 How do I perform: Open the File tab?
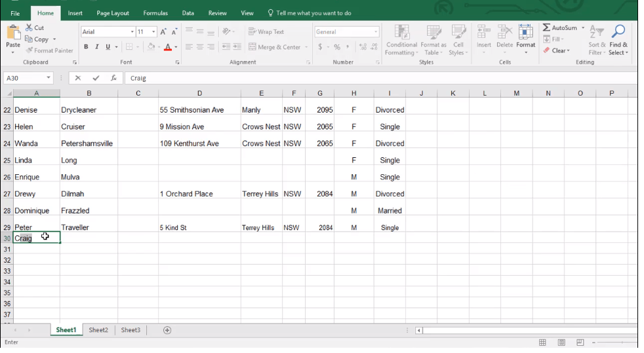[x=15, y=13]
